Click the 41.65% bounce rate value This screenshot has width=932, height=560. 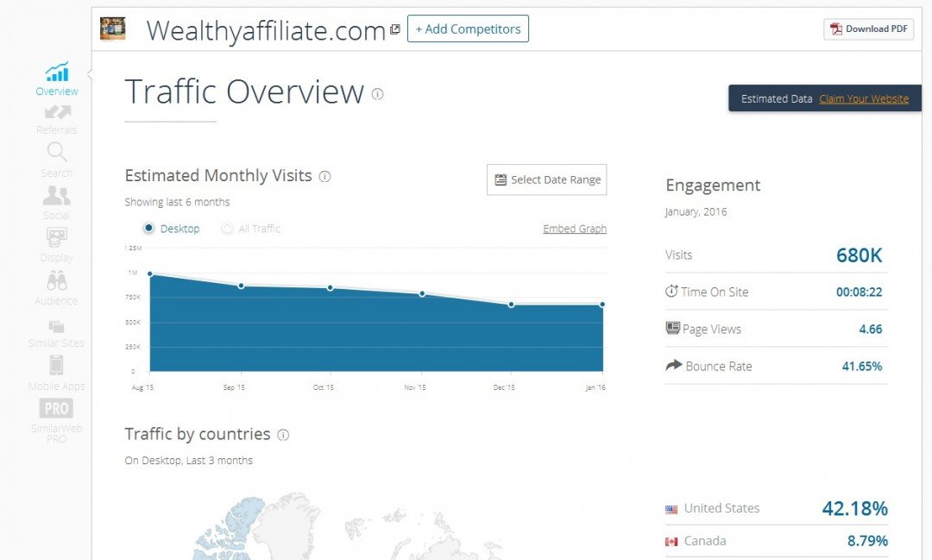coord(862,366)
